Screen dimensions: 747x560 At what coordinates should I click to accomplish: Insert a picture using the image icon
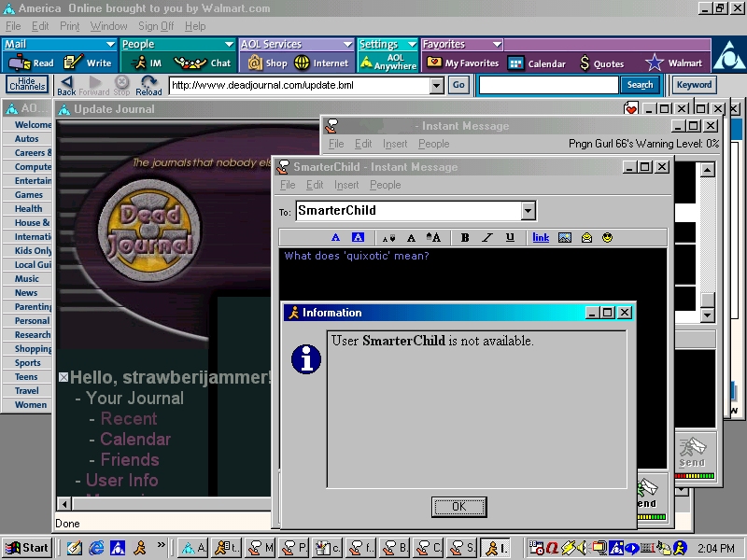point(565,238)
